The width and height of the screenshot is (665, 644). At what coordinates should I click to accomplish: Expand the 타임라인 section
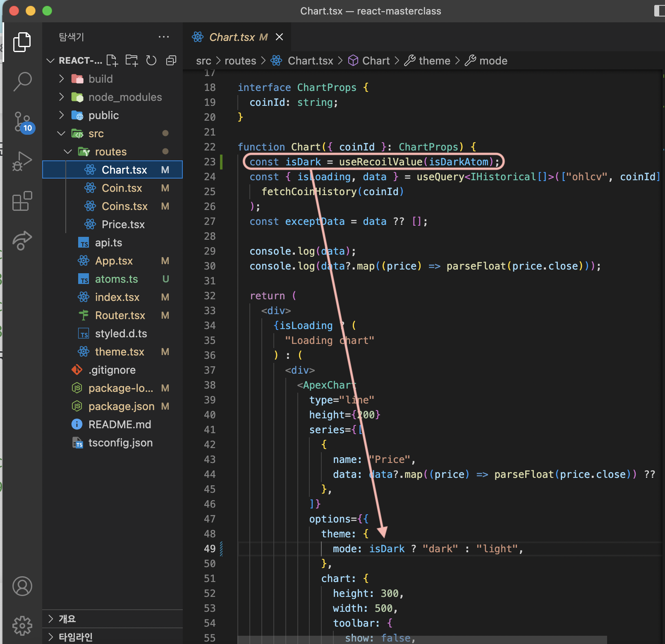pos(75,637)
